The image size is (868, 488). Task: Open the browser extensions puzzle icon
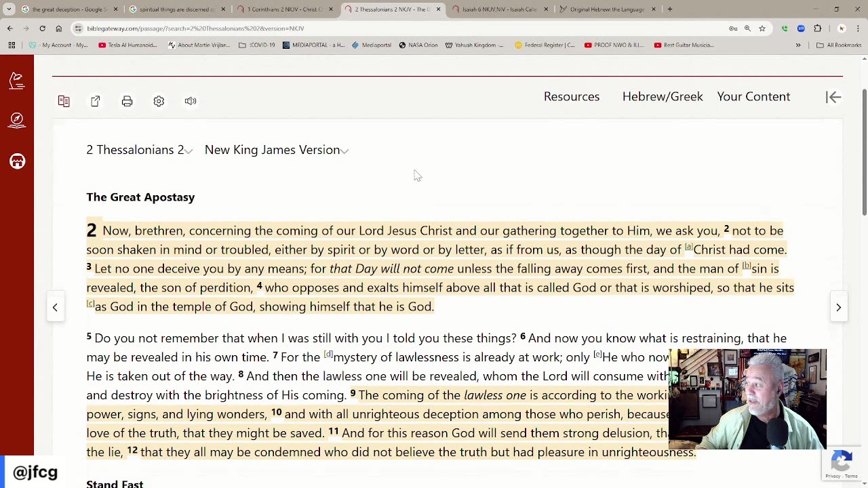click(817, 28)
